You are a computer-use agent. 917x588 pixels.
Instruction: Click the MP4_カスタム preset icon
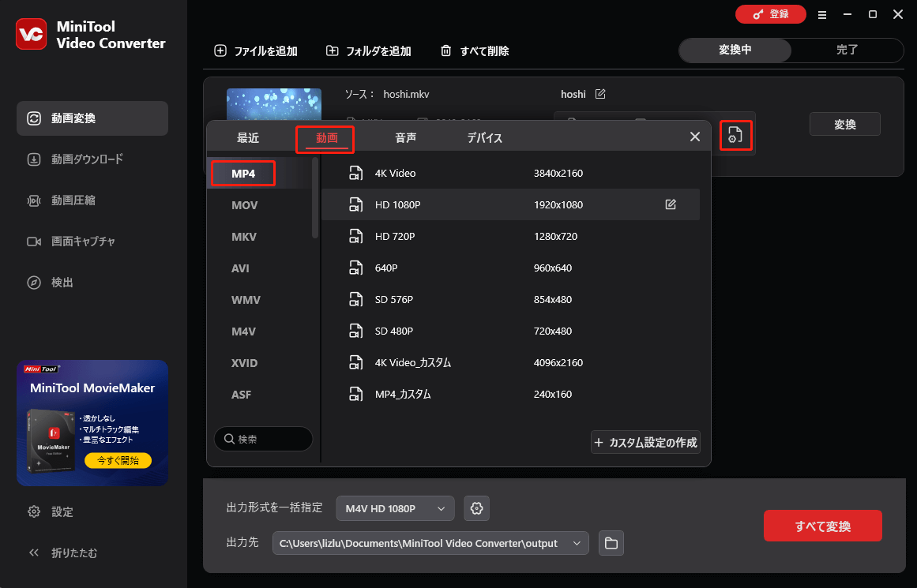tap(355, 394)
